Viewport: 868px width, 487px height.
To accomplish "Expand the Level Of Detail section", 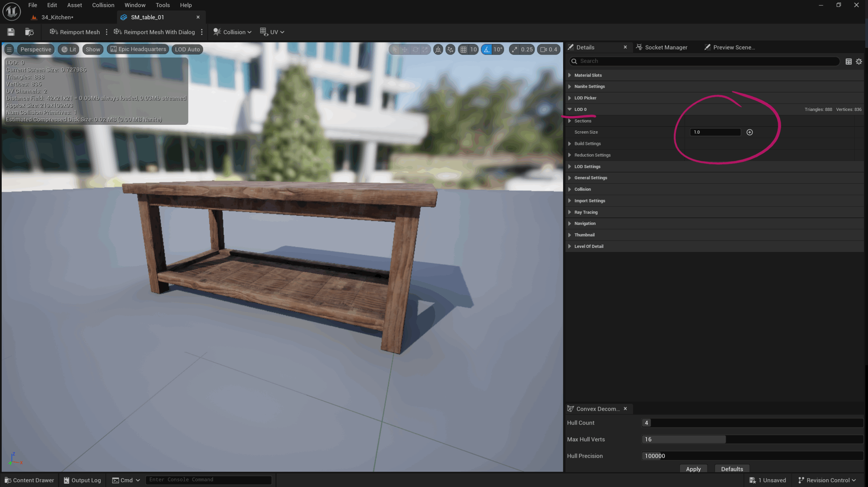I will 570,247.
